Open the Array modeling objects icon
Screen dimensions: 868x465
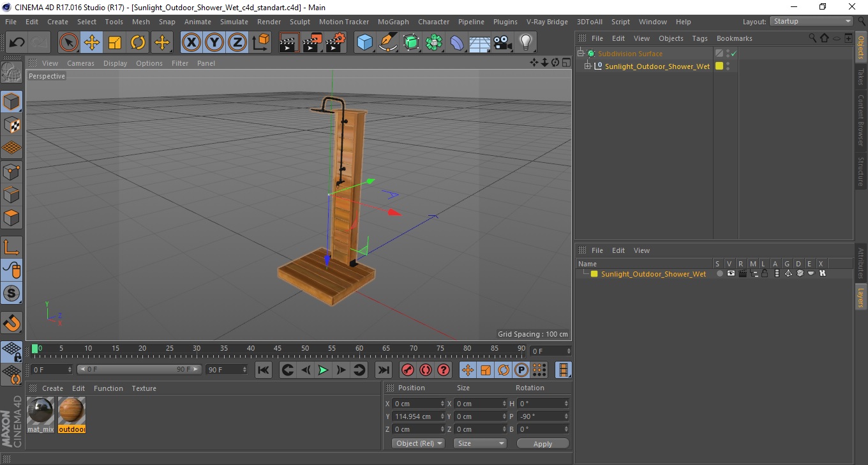[434, 43]
